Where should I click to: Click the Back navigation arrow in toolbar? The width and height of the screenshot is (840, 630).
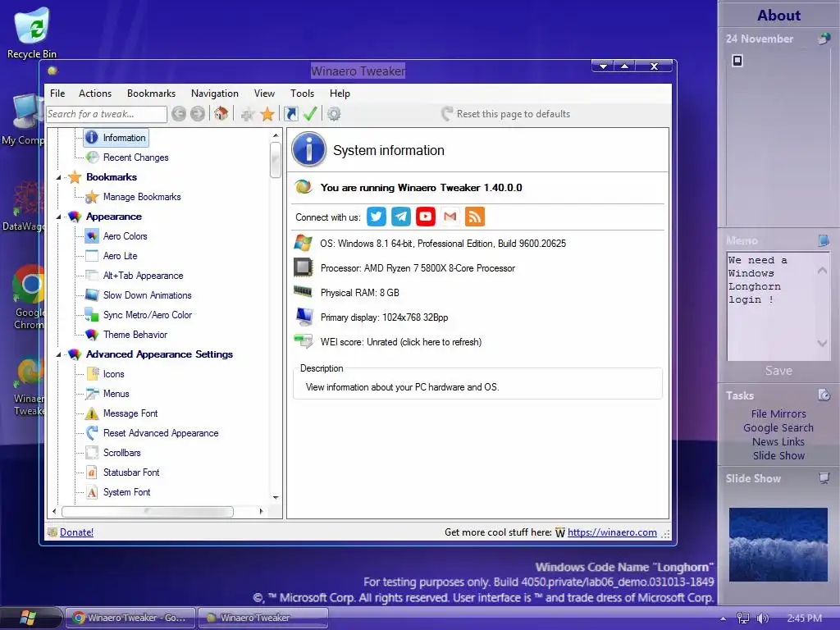click(179, 113)
